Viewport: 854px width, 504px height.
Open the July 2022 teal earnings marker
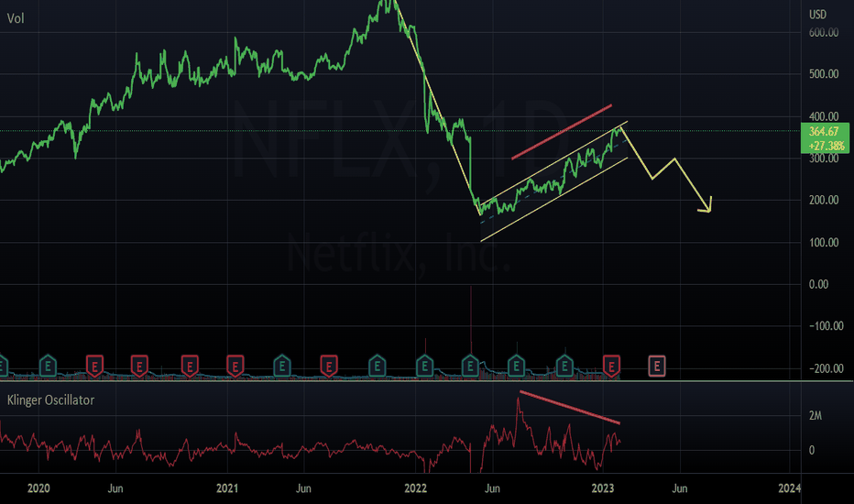pos(516,367)
